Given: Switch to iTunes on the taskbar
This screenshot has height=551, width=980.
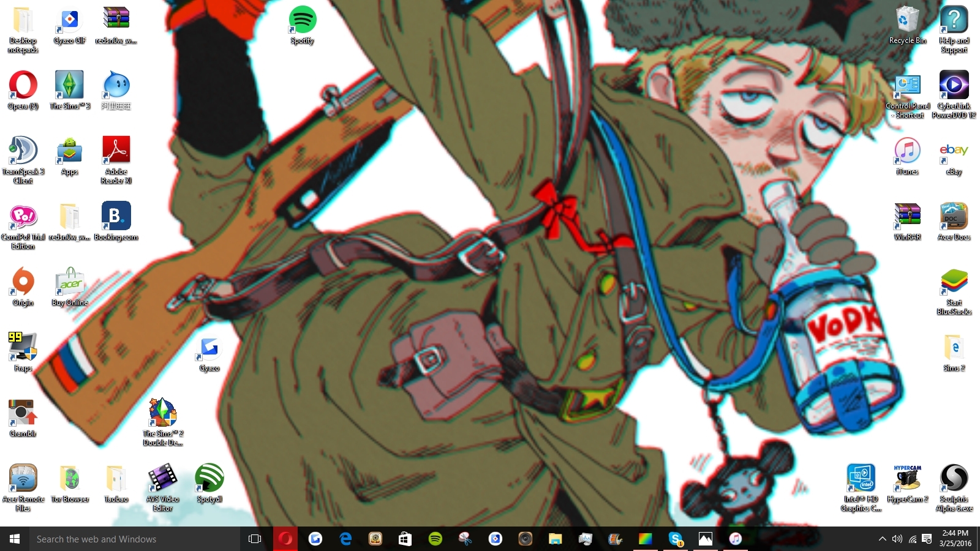Looking at the screenshot, I should [x=736, y=539].
